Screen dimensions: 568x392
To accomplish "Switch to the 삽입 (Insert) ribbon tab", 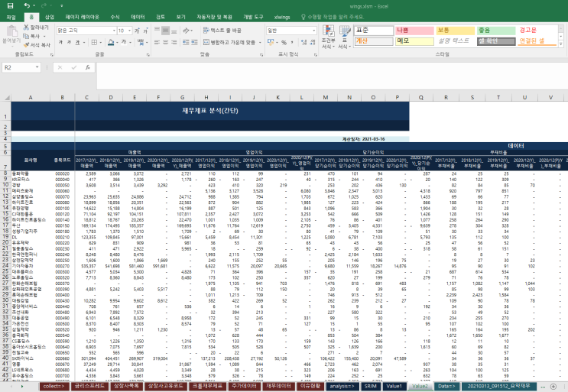I will [x=49, y=17].
